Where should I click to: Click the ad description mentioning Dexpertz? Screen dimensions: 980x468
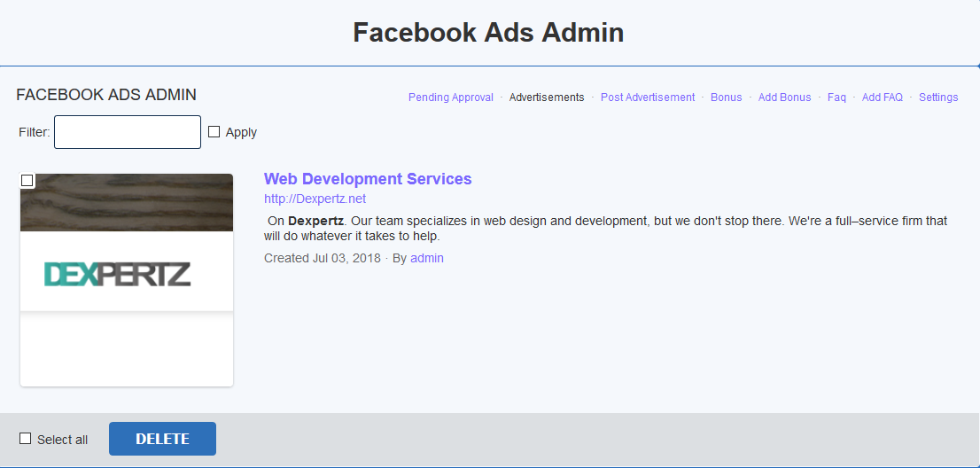[x=606, y=229]
